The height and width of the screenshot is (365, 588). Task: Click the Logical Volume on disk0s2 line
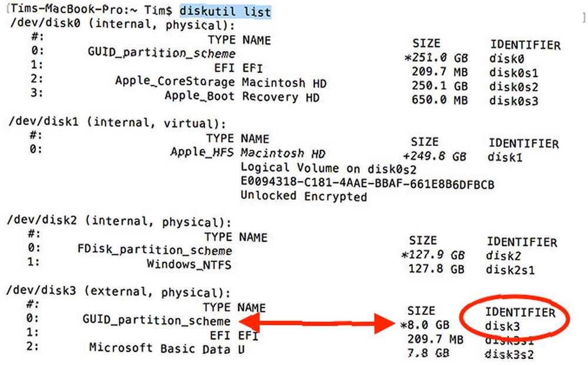(x=329, y=168)
